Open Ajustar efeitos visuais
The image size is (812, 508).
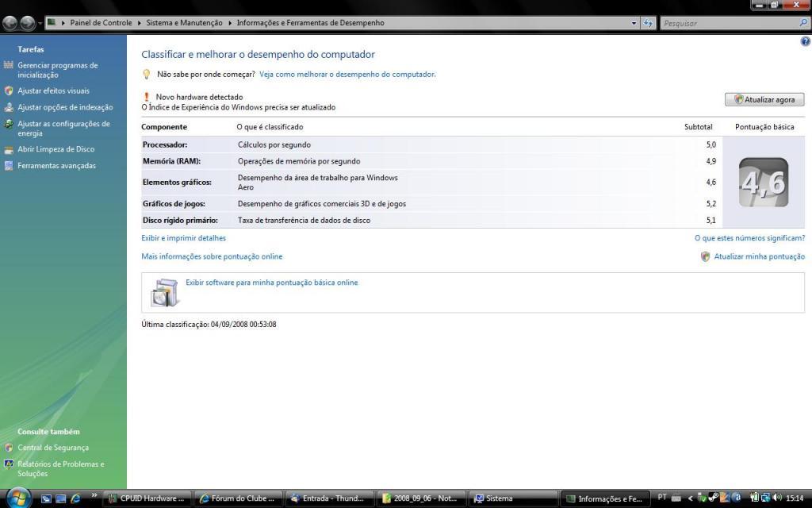(53, 90)
